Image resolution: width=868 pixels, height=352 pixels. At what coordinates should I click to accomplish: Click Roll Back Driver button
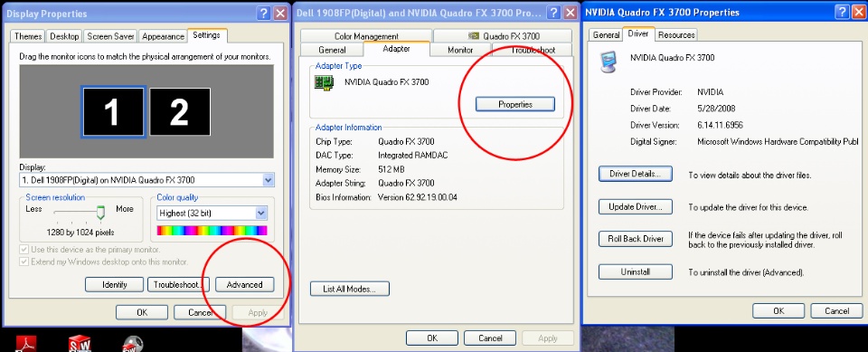click(x=636, y=239)
